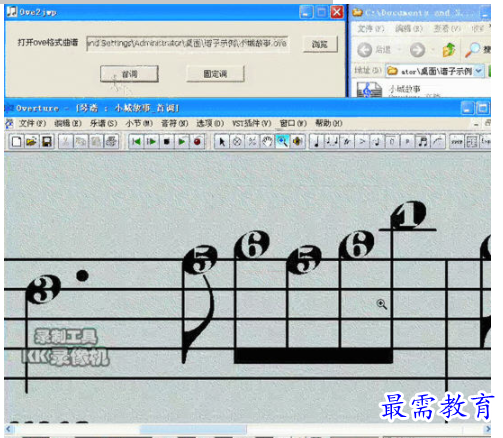Viewport: 503px width, 438px height.
Task: Create a new score in Overture toolbar
Action: point(16,142)
